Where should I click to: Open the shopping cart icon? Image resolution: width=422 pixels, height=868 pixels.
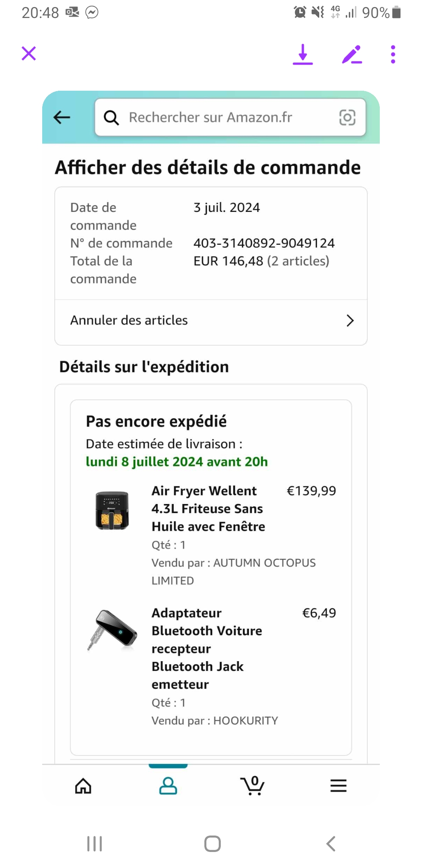[x=253, y=786]
